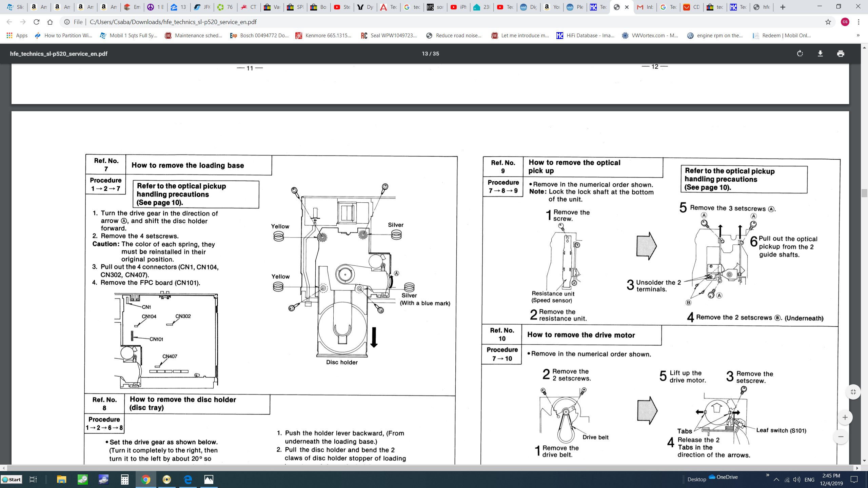Open 'HiFi Database - Ima...' bookmark
The image size is (868, 488).
pos(586,36)
